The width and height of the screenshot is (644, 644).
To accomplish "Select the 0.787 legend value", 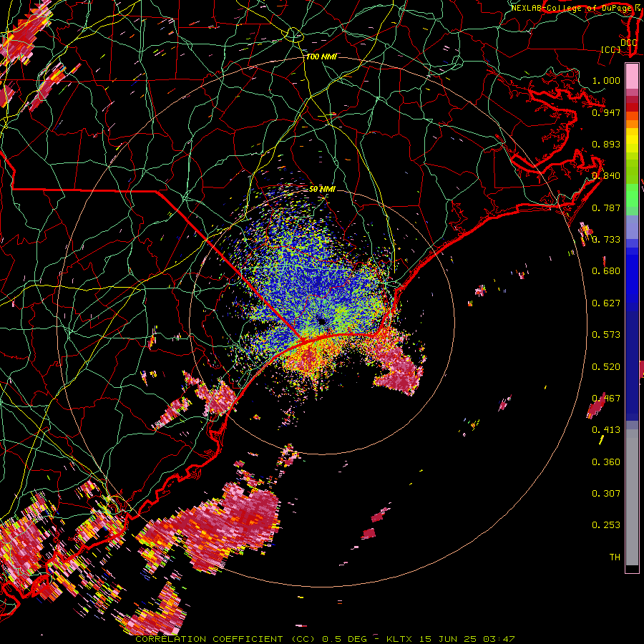I will pyautogui.click(x=606, y=208).
